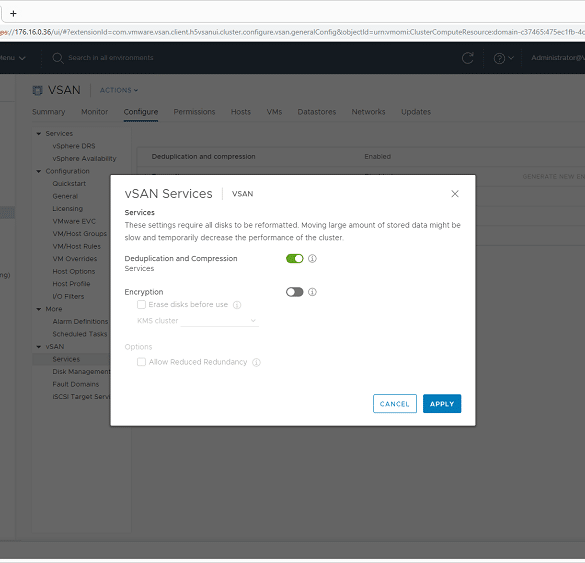Click the CANCEL button
The height and width of the screenshot is (563, 585).
[395, 404]
